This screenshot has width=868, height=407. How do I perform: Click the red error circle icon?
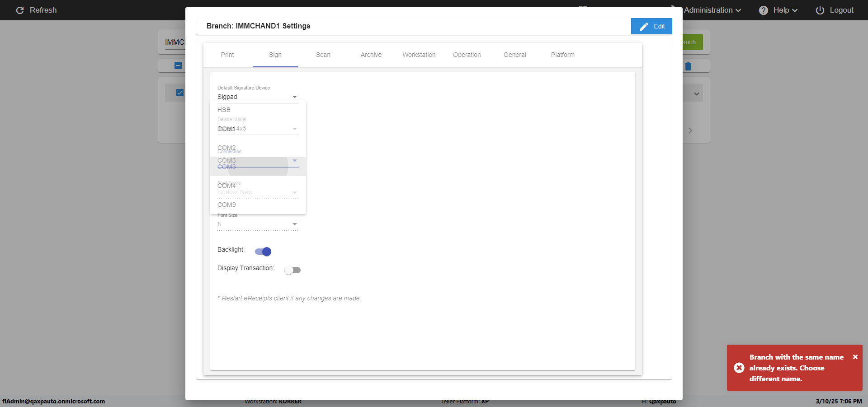pyautogui.click(x=739, y=368)
